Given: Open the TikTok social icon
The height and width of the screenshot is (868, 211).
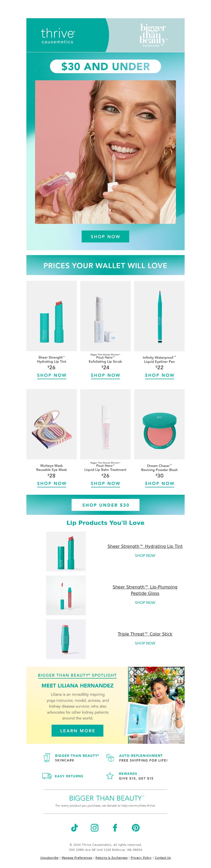Looking at the screenshot, I should 74,828.
